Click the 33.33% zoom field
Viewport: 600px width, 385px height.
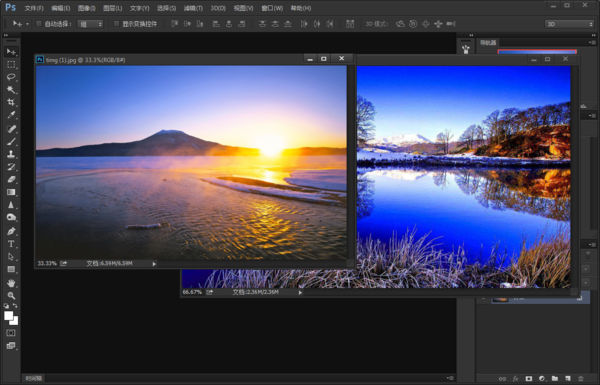pos(47,264)
